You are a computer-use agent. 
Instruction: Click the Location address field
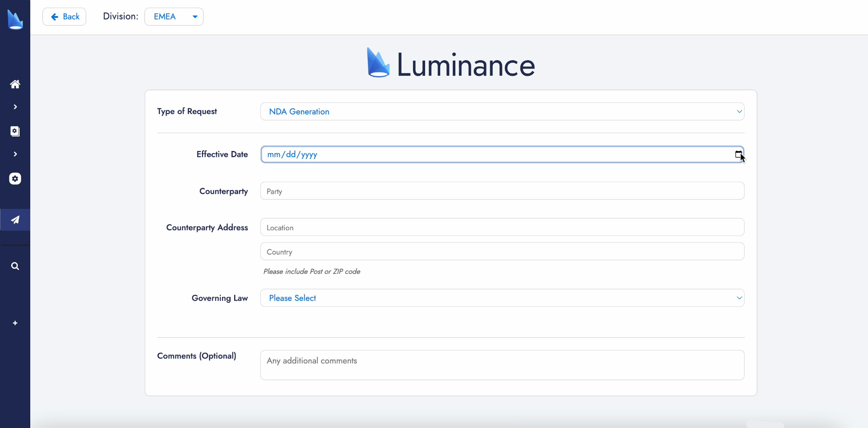click(x=502, y=227)
